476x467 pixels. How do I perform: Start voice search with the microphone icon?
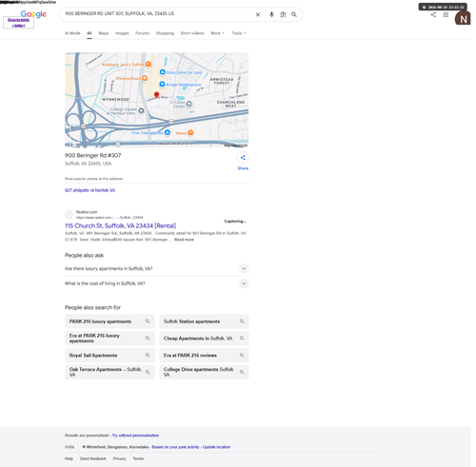point(271,14)
